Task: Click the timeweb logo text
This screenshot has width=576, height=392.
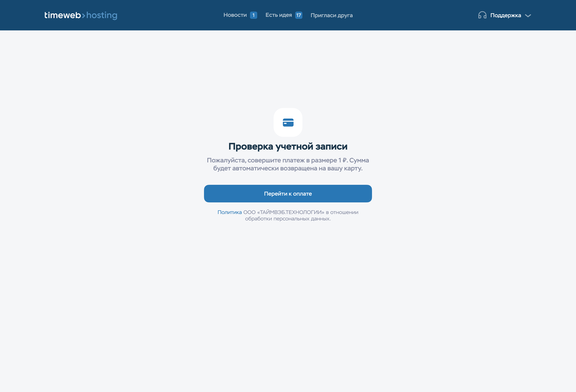Action: 62,15
